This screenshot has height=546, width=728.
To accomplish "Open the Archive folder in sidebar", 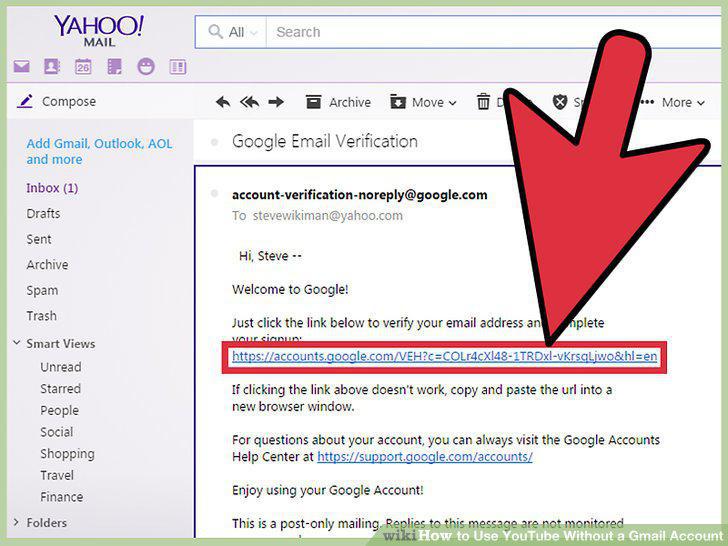I will 47,265.
